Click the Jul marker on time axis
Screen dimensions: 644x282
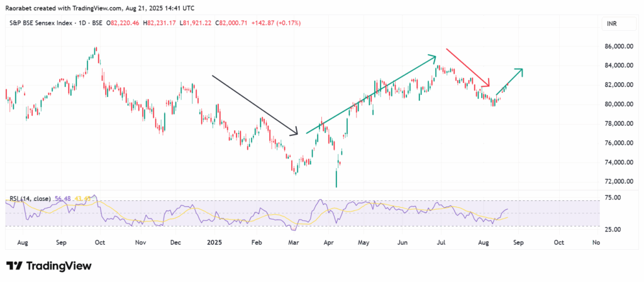click(x=441, y=242)
